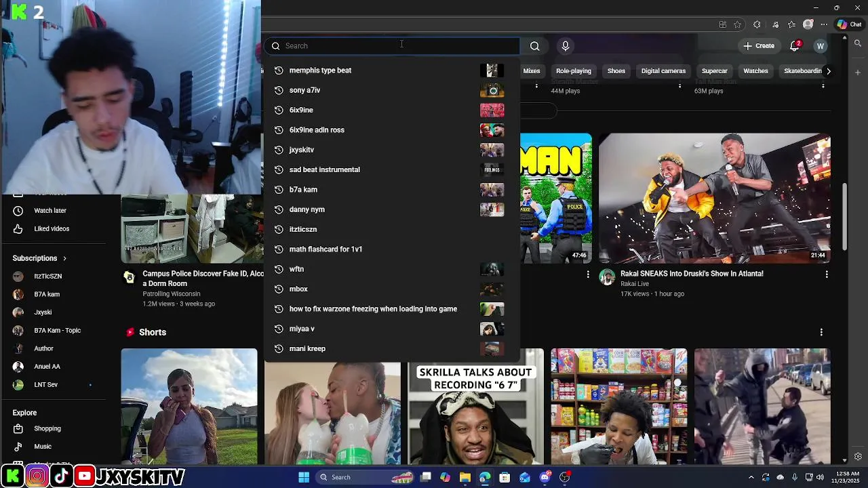Click the page vertical scrollbar

tap(844, 217)
